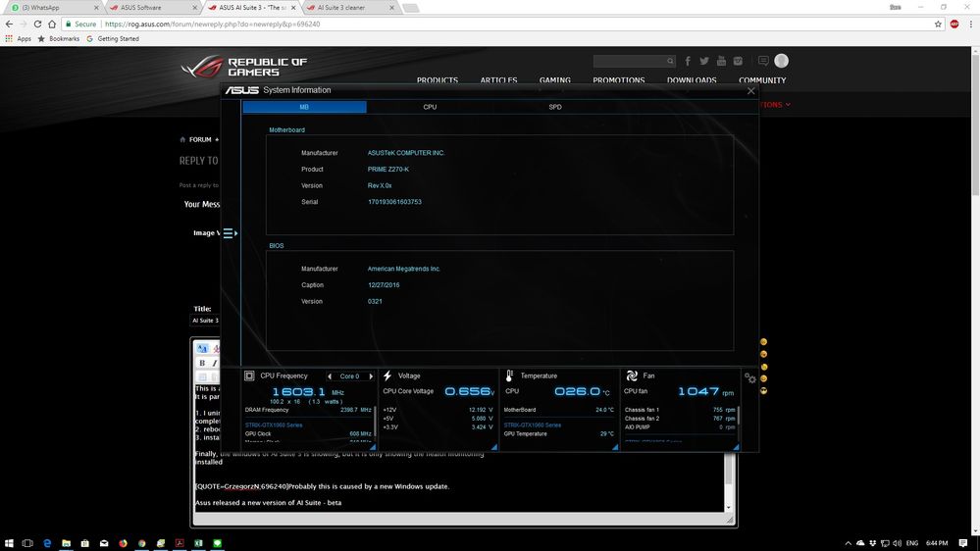This screenshot has width=980, height=551.
Task: Open the COMMUNITY menu on ROG site
Action: 762,80
